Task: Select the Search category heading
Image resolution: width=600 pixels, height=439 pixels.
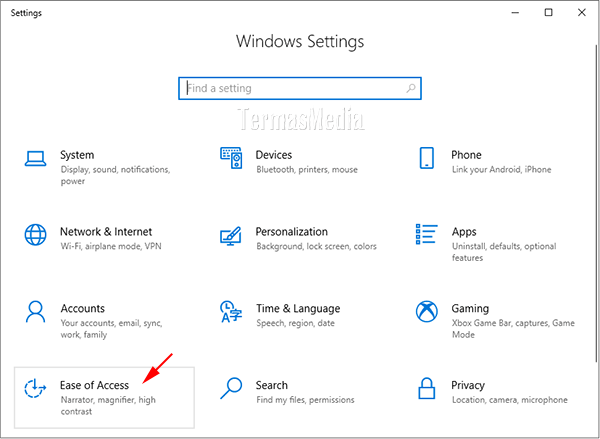Action: coord(272,385)
